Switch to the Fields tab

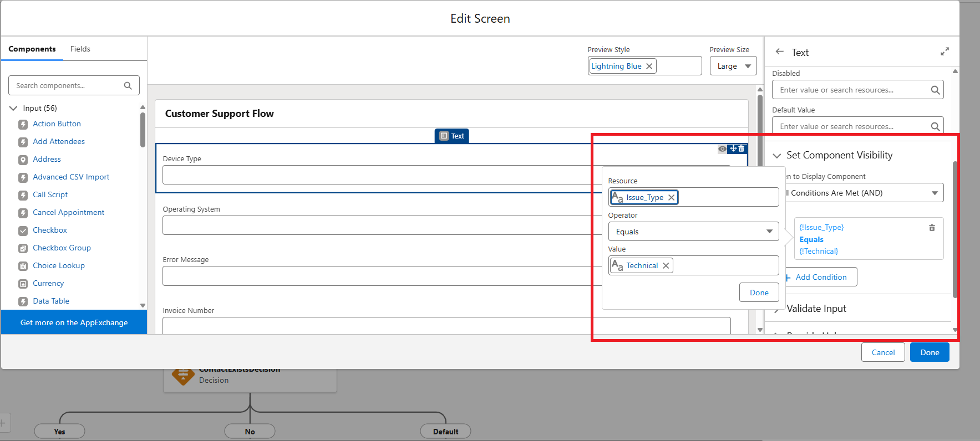[x=80, y=49]
